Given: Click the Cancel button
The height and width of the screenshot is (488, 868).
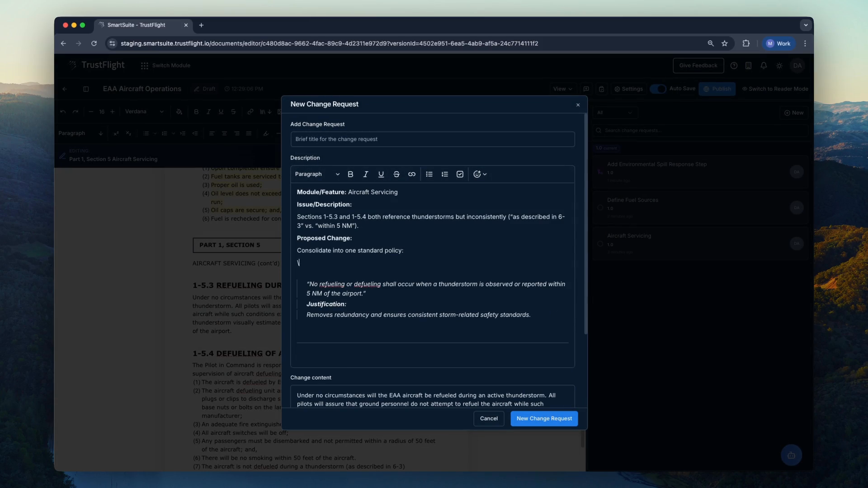Looking at the screenshot, I should coord(489,418).
